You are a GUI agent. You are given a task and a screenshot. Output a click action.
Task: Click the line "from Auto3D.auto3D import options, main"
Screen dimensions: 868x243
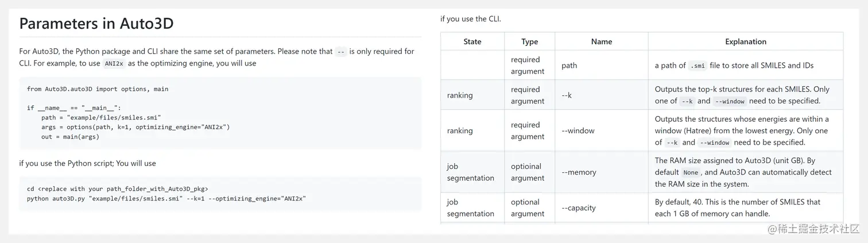pyautogui.click(x=98, y=89)
